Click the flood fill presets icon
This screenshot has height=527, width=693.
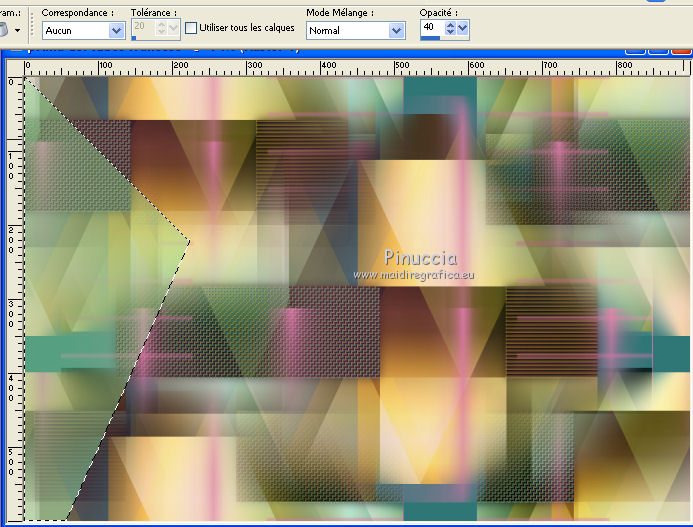pos(6,30)
